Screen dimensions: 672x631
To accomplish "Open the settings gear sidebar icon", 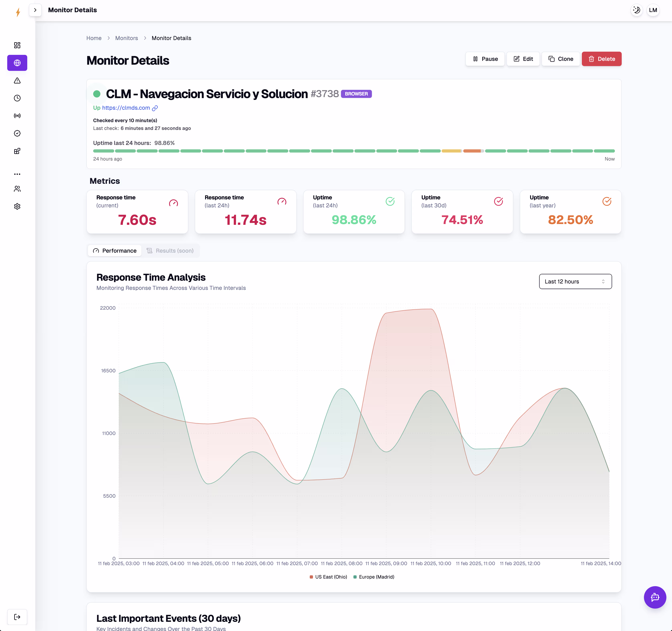I will click(x=17, y=206).
